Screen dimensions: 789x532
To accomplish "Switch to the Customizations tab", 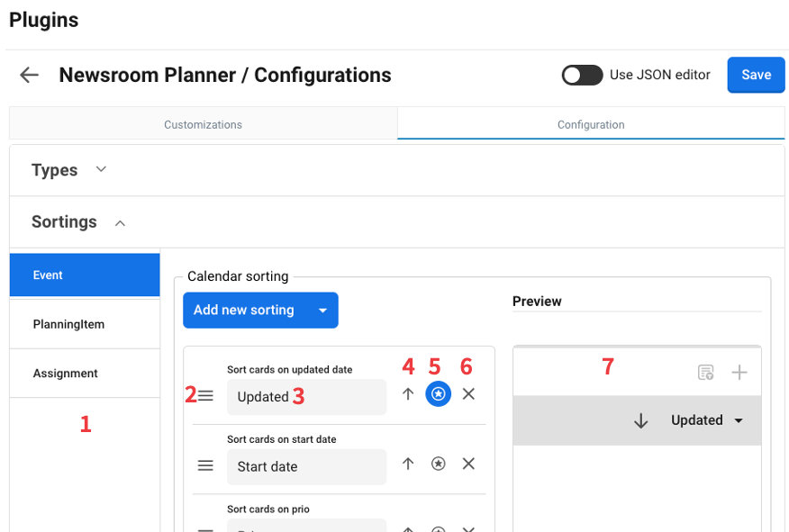I will 203,124.
